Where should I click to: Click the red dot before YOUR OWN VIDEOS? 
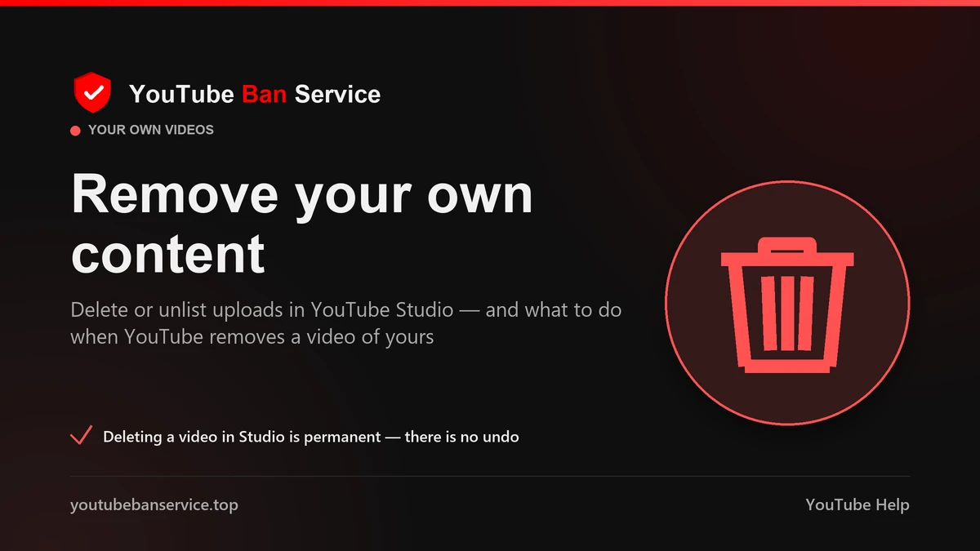coord(75,131)
